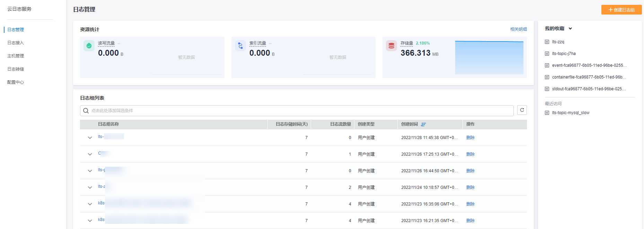Open 日志接入 in the sidebar
Image resolution: width=644 pixels, height=229 pixels.
[16, 43]
